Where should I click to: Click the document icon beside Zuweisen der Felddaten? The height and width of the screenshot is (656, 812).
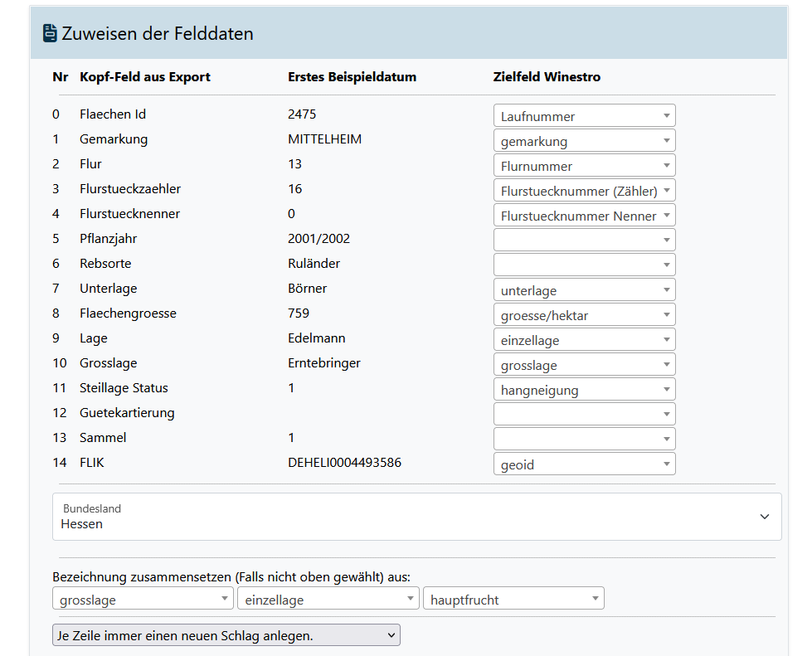click(51, 34)
